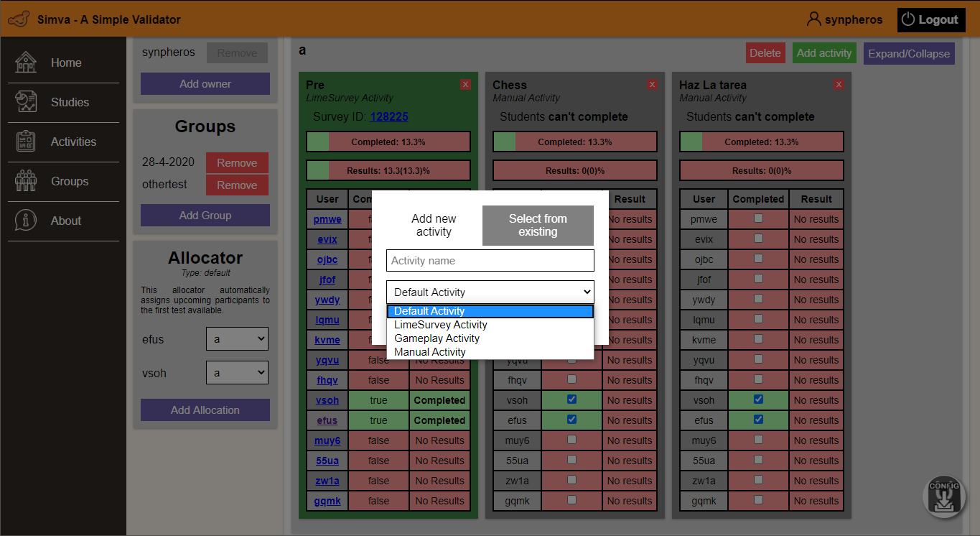
Task: Open the Groups people icon
Action: pyautogui.click(x=26, y=181)
